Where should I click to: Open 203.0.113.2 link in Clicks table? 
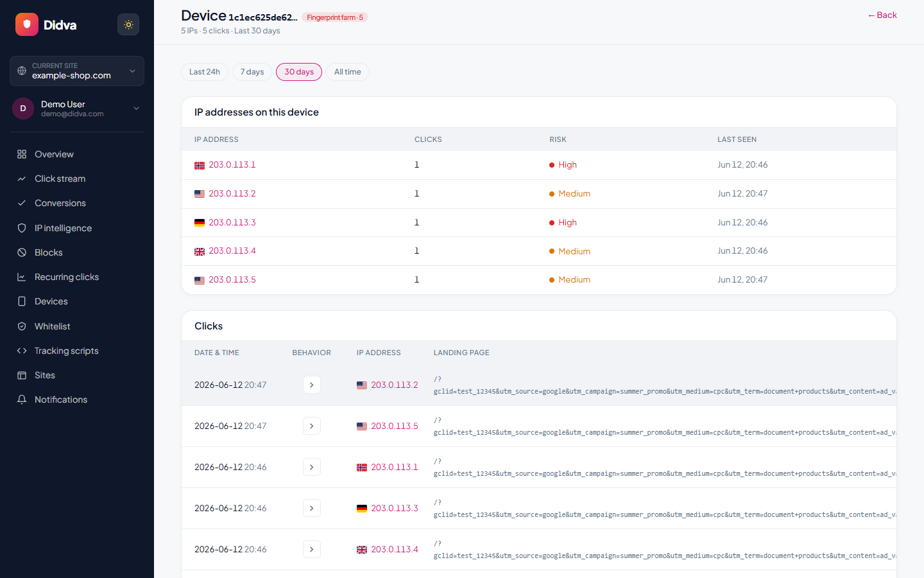(x=394, y=385)
